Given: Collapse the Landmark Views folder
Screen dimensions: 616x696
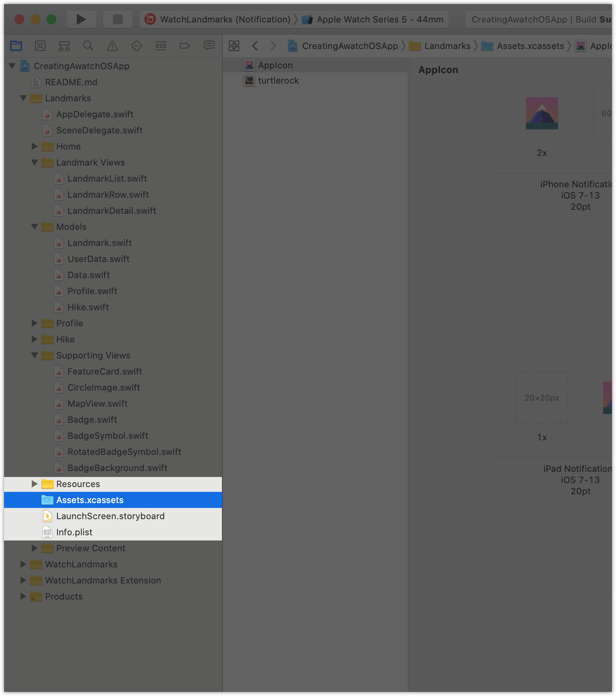Looking at the screenshot, I should pyautogui.click(x=35, y=162).
